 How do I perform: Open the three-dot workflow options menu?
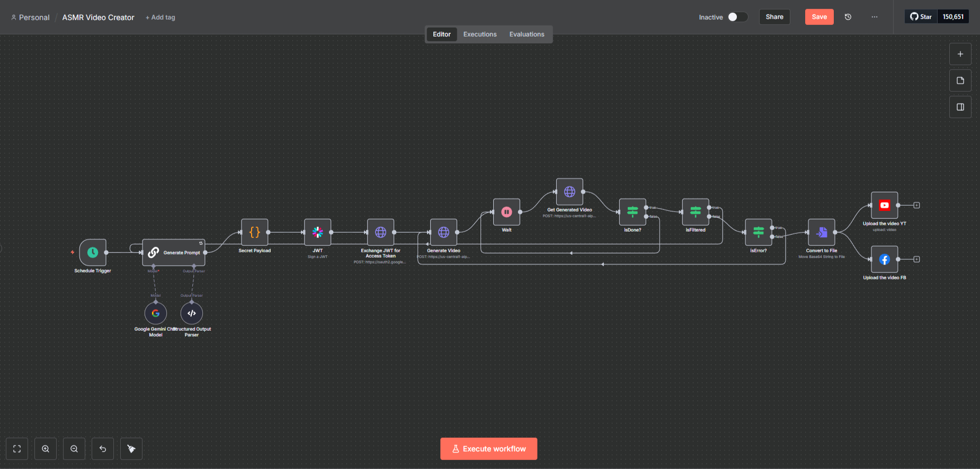point(874,17)
